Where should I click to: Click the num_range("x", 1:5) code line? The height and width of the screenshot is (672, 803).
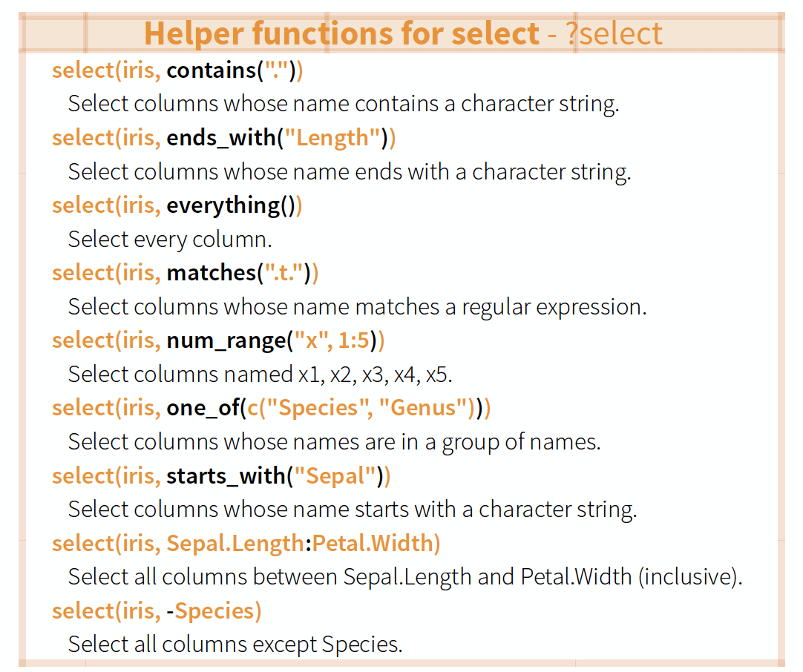coord(218,340)
